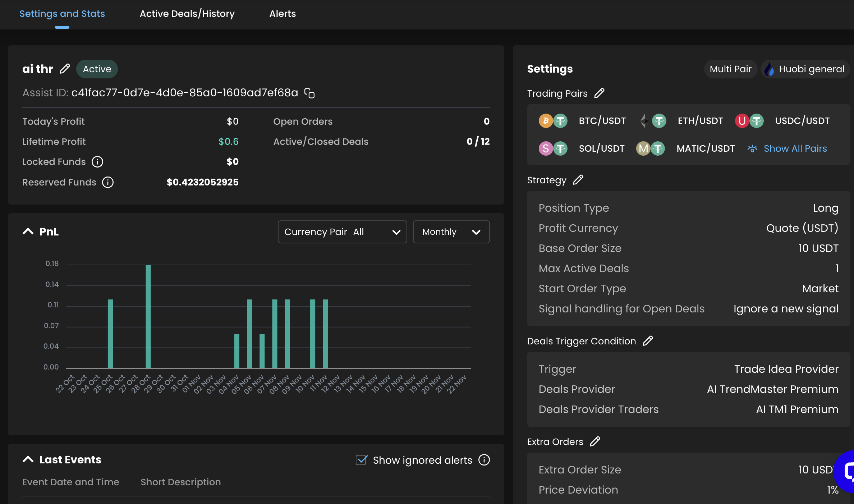Click Show All Pairs link

pos(795,148)
